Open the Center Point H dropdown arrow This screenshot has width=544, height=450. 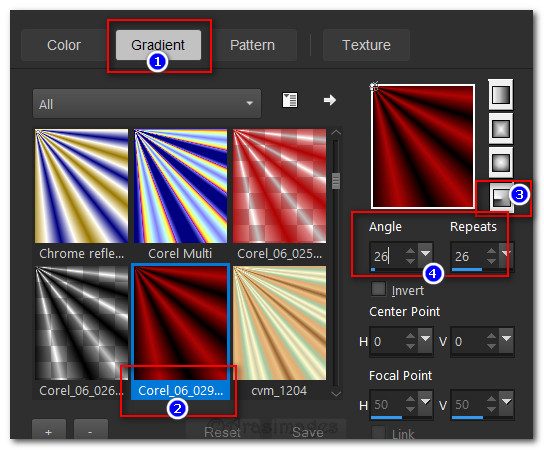[x=425, y=340]
